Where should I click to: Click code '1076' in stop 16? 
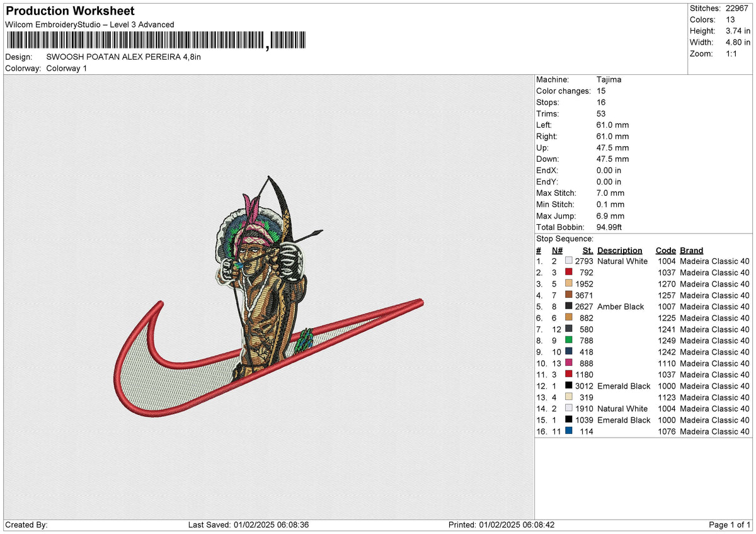pos(667,431)
